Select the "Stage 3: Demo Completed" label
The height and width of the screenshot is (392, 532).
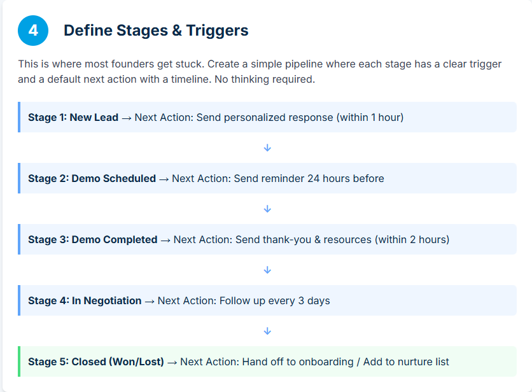coord(92,239)
